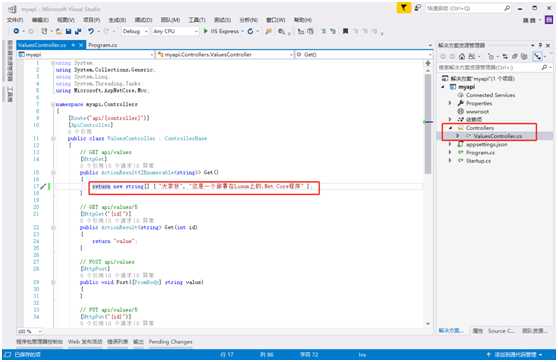Screen dimensions: 558x362
Task: Click the save file toolbar icon
Action: (68, 31)
